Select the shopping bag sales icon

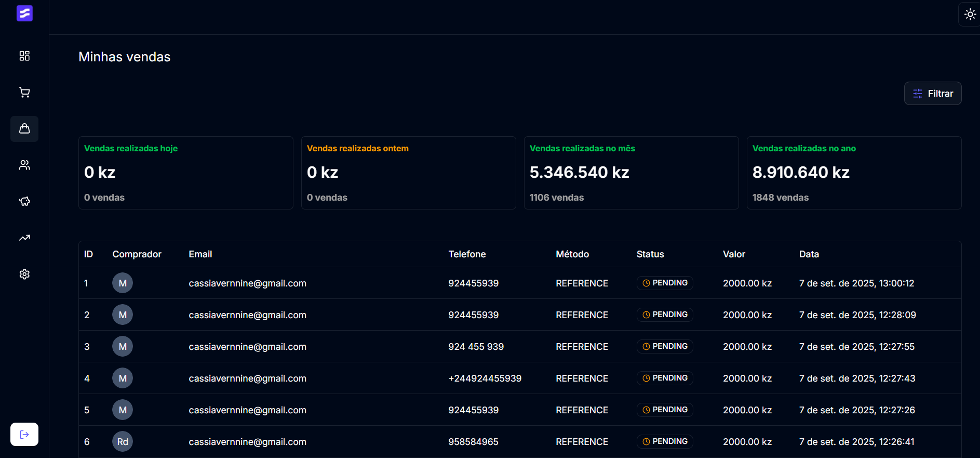[x=24, y=128]
